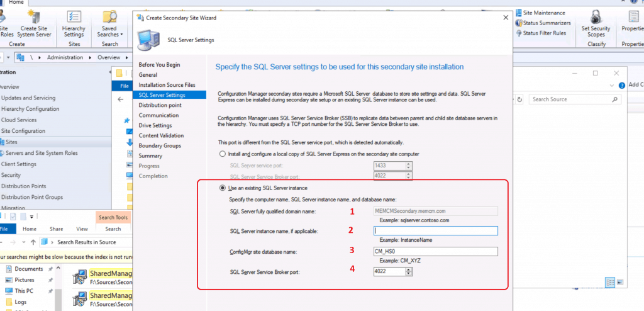Click the enabled Service Broker port field
This screenshot has height=311, width=644.
click(x=389, y=271)
